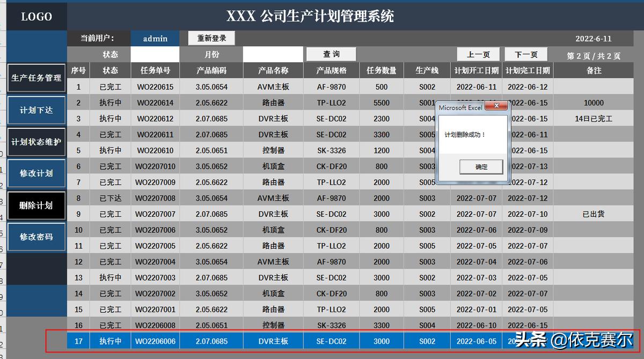Open the 状态 status filter dropdown
This screenshot has width=644, height=359.
(x=155, y=54)
